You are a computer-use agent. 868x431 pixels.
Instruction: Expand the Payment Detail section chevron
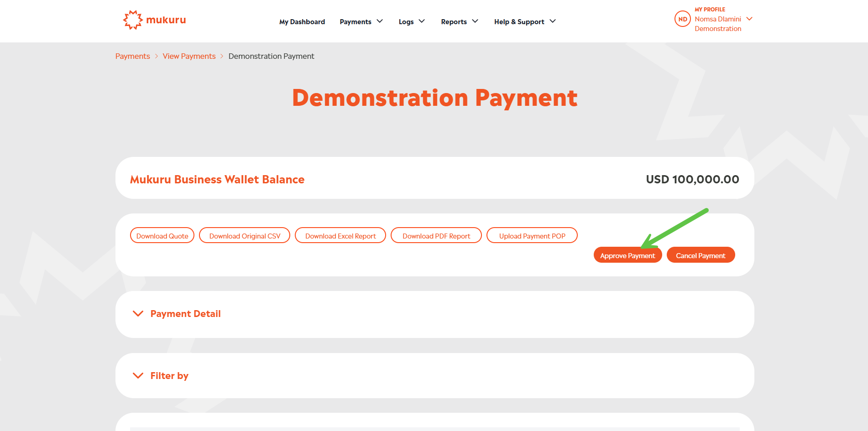[x=138, y=314]
